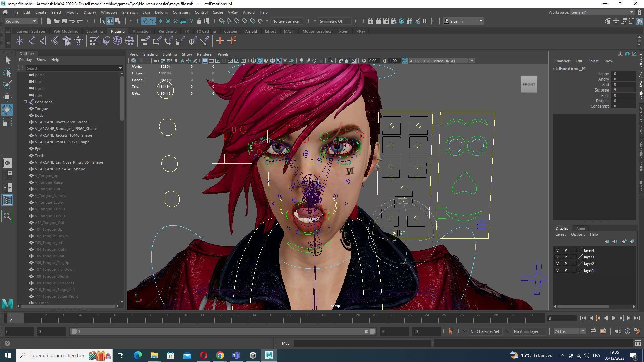Image resolution: width=644 pixels, height=362 pixels.
Task: Open the Rigging menu set dropdown
Action: point(21,21)
